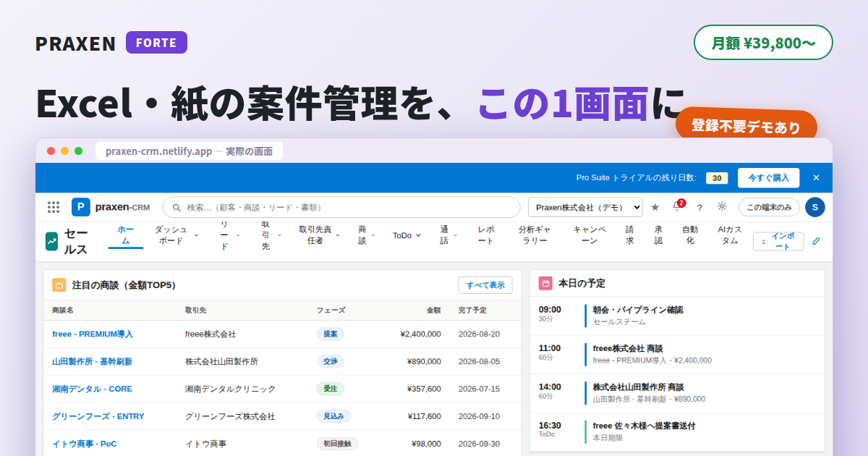Open settings gear icon

click(x=722, y=206)
